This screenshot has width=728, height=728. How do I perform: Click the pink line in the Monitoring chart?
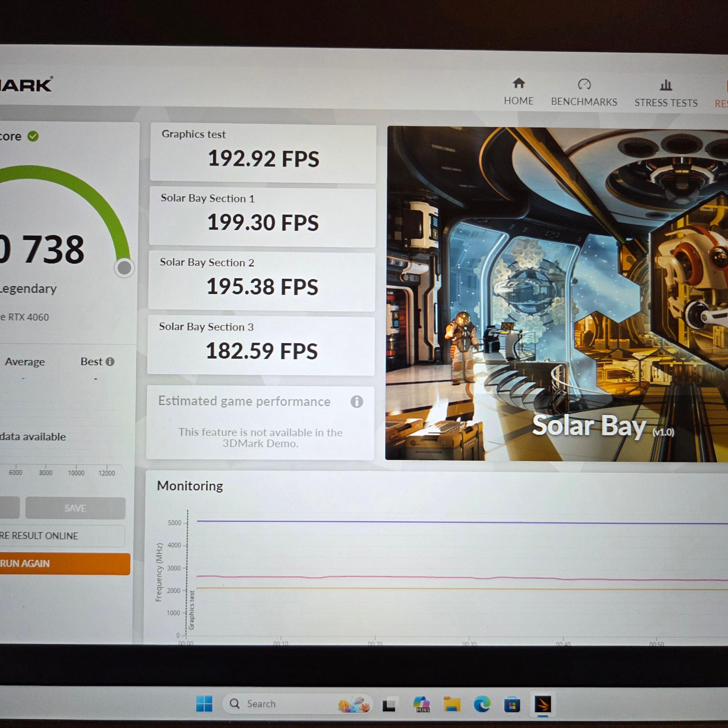[462, 578]
